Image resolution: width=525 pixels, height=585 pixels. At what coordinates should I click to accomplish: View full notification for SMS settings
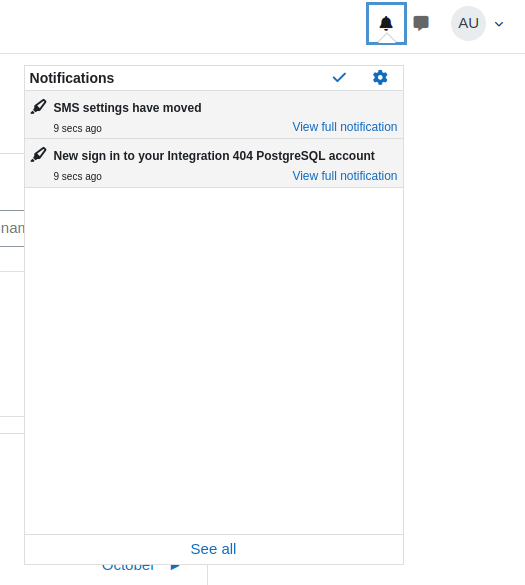coord(344,127)
